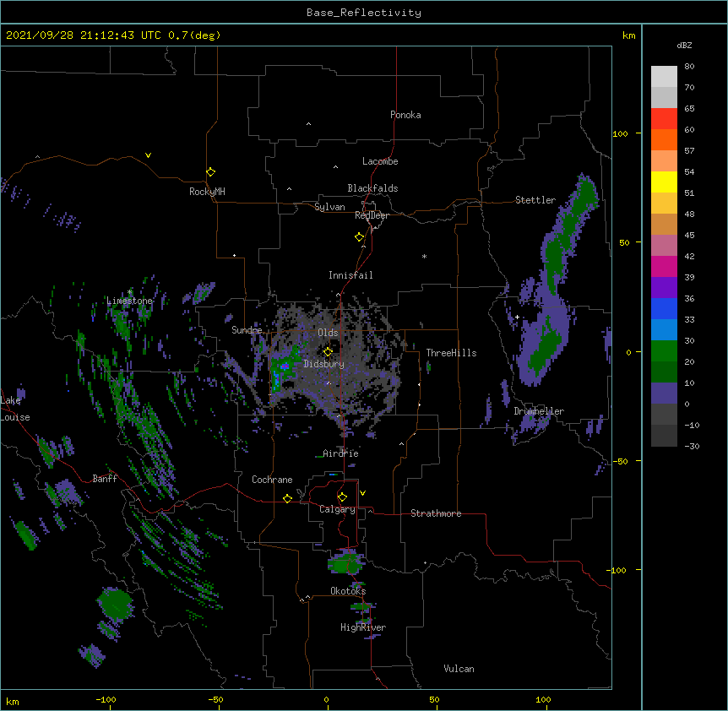Click the RedDeer city label
Viewport: 728px width, 711px height.
click(372, 215)
